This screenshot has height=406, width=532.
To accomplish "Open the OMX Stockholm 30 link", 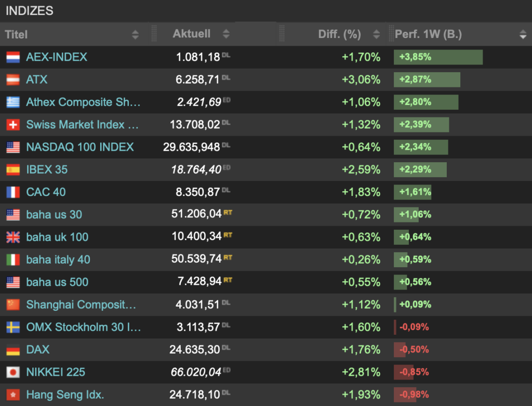I will pyautogui.click(x=84, y=328).
